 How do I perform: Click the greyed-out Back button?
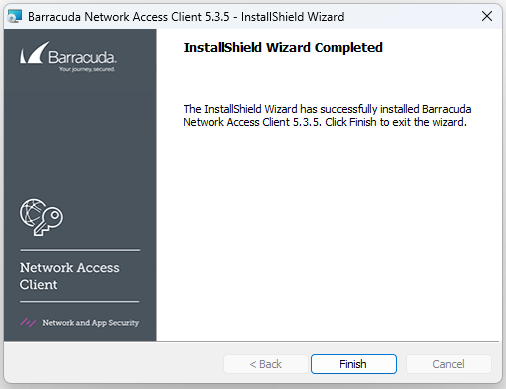266,364
